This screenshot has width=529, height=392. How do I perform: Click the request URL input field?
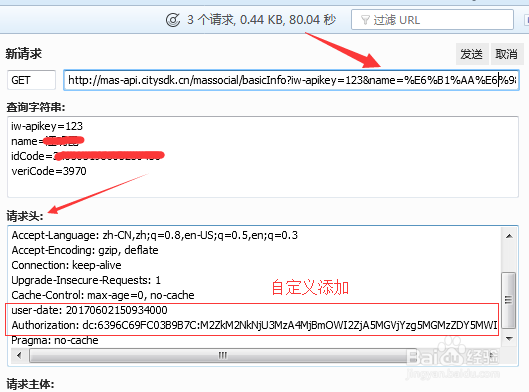291,80
